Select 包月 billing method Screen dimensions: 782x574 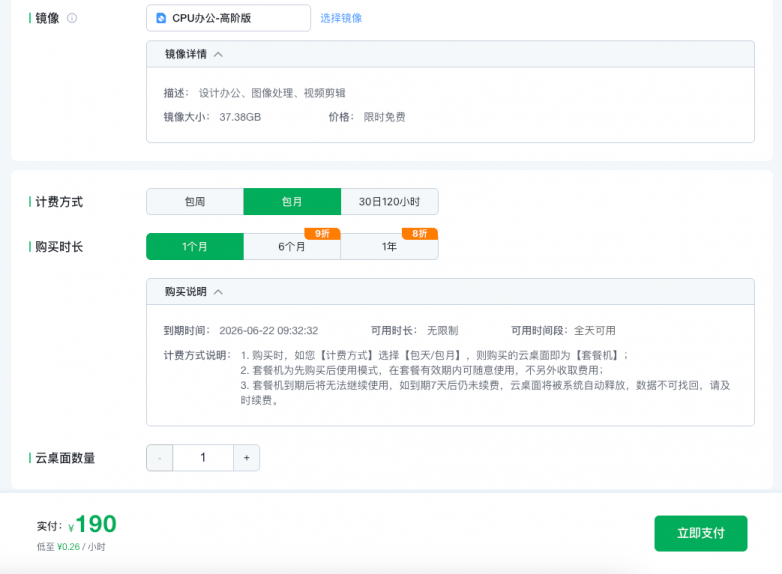pyautogui.click(x=292, y=201)
